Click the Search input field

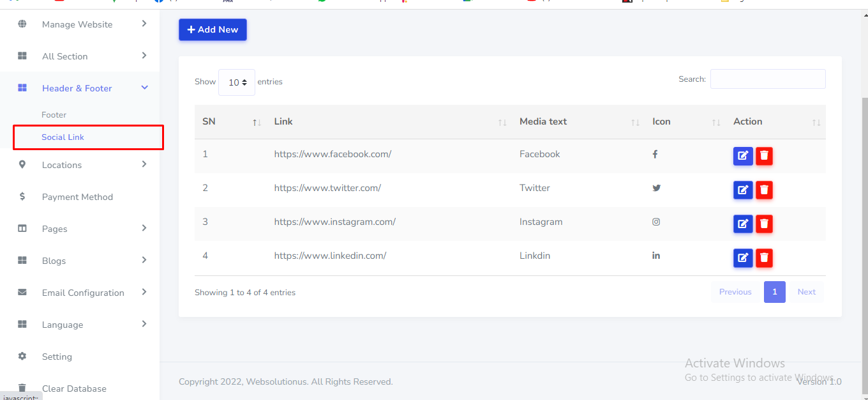(768, 79)
